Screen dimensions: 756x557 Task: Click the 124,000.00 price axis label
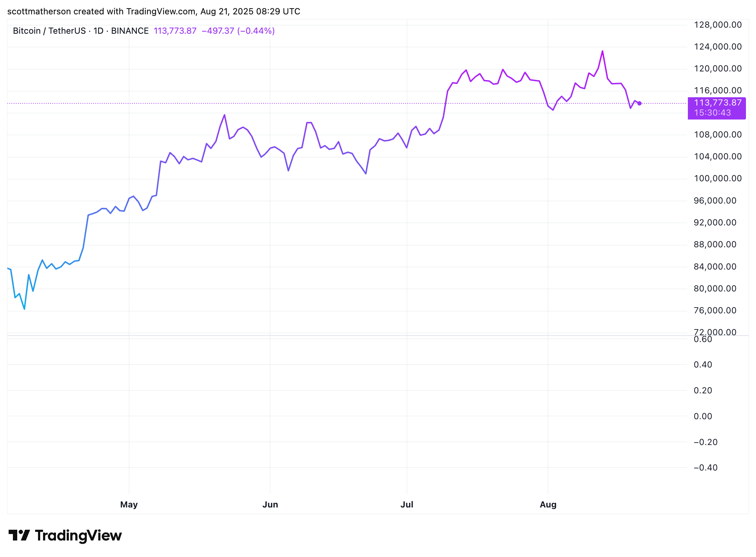[x=718, y=47]
